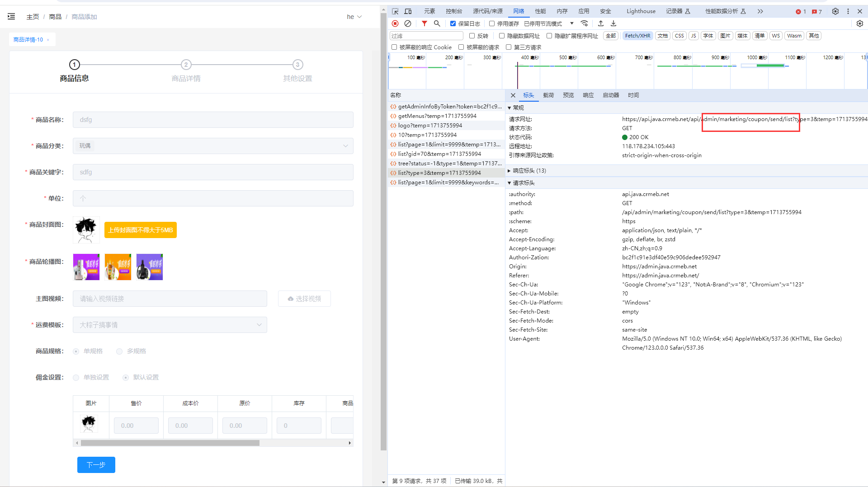Open the he user dropdown
Screen dimensions: 868x487
354,17
